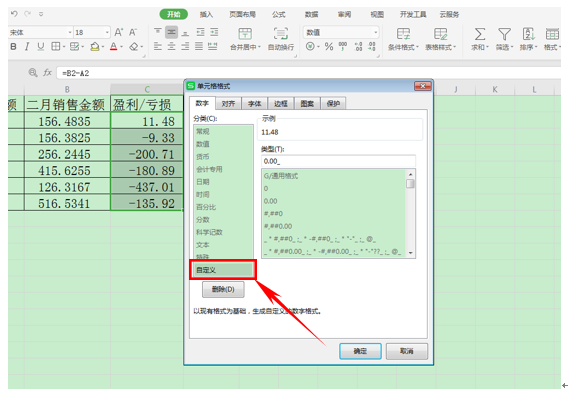Click the 类型 format code input field

point(338,161)
